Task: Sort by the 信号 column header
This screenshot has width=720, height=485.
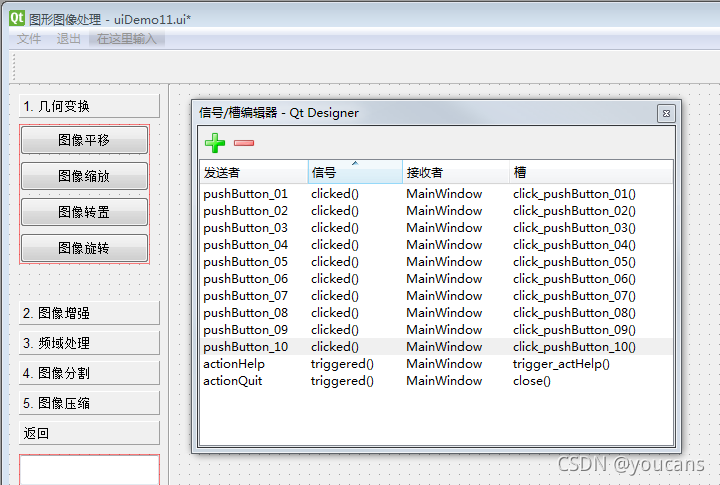Action: tap(355, 172)
